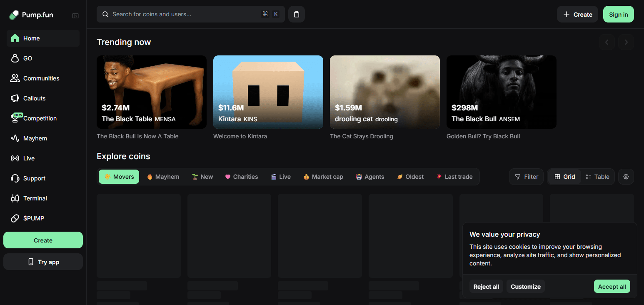
Task: Go to GO in the sidebar
Action: 43,58
